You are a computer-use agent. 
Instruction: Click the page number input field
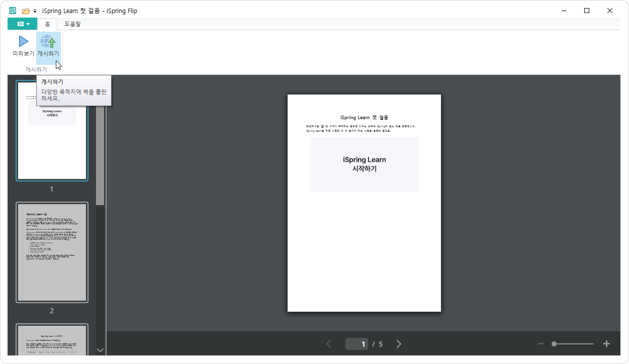coord(356,344)
